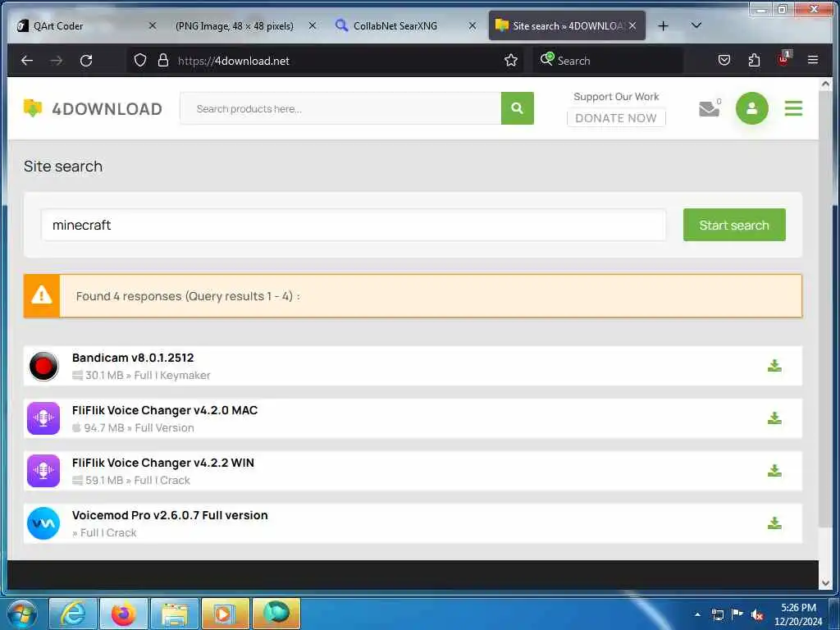Download FliFlik Voice Changer v4.2.0 MAC

774,418
